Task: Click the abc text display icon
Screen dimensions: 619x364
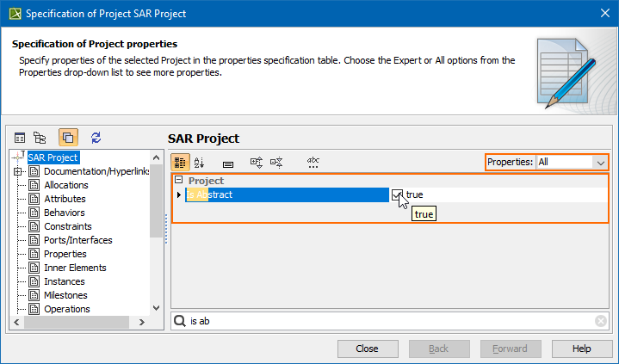Action: (x=313, y=162)
